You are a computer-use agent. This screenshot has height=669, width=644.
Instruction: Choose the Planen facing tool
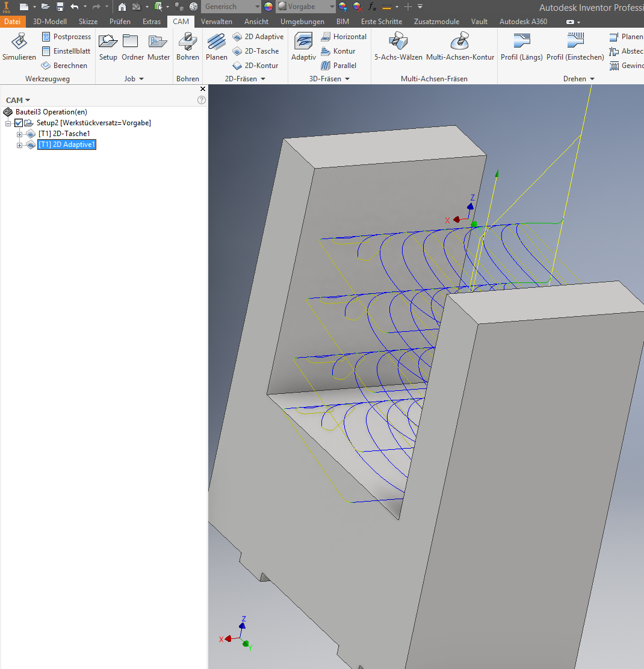(217, 46)
